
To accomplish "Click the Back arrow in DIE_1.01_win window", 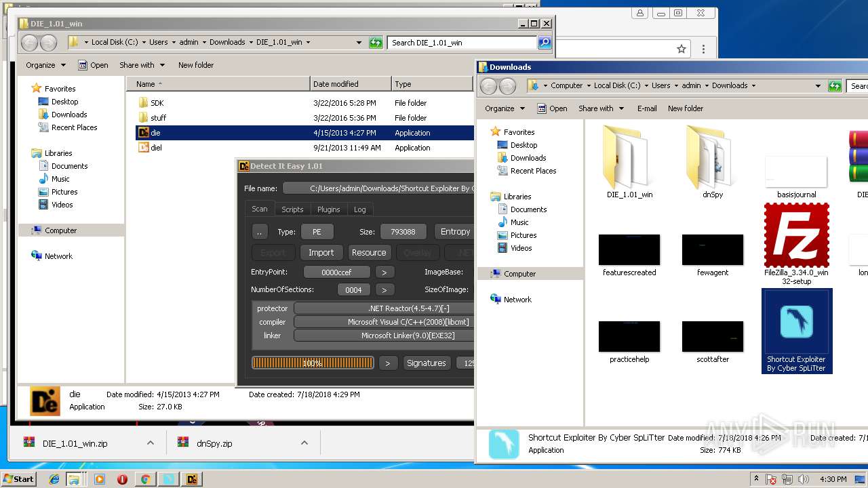I will click(x=30, y=43).
